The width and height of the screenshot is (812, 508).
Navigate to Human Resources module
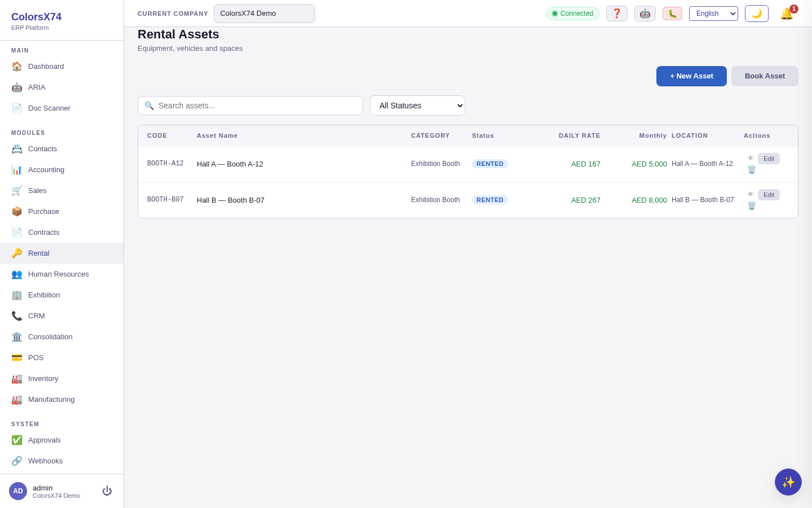click(x=62, y=274)
